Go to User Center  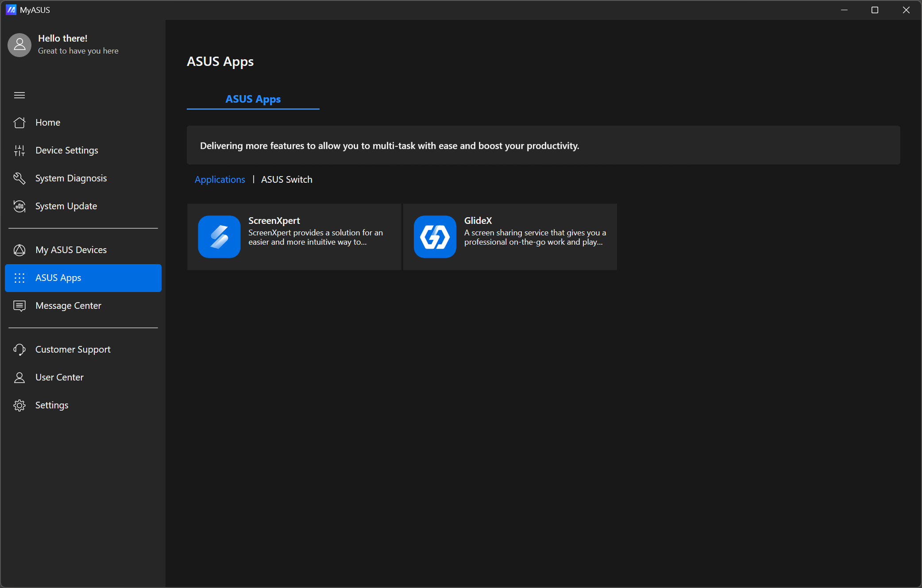coord(59,377)
